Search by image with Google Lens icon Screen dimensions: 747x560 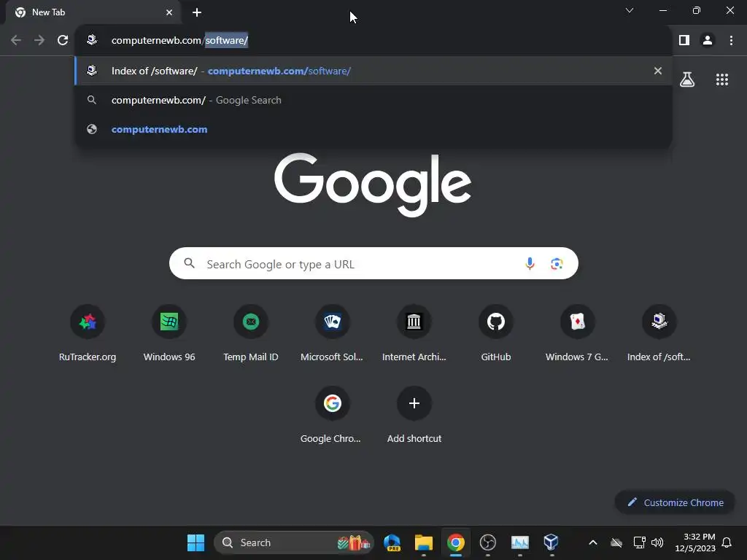pos(557,263)
